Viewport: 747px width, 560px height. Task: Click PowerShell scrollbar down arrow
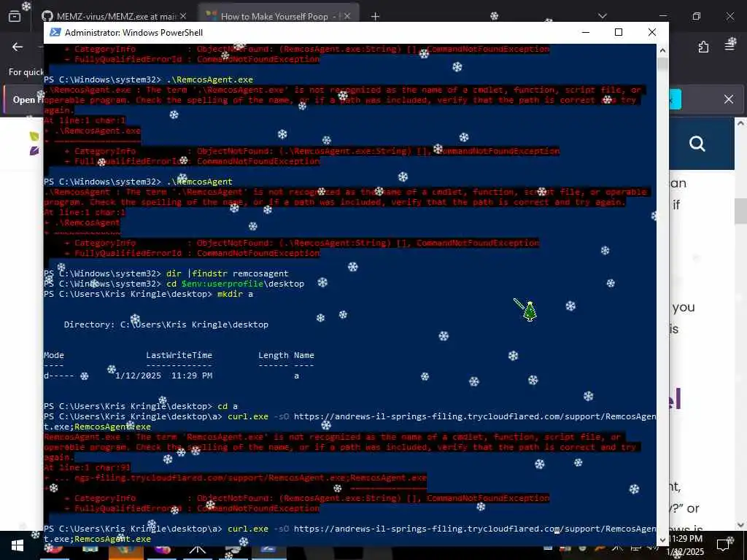click(662, 540)
